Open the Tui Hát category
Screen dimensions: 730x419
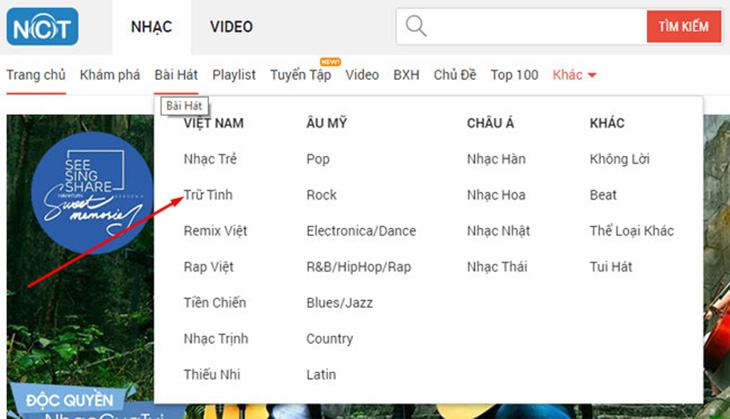point(611,267)
